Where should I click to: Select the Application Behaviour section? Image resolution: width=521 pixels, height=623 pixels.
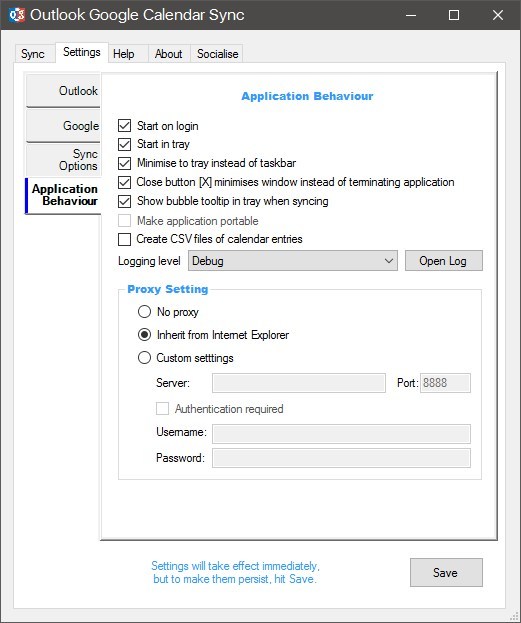(x=64, y=195)
